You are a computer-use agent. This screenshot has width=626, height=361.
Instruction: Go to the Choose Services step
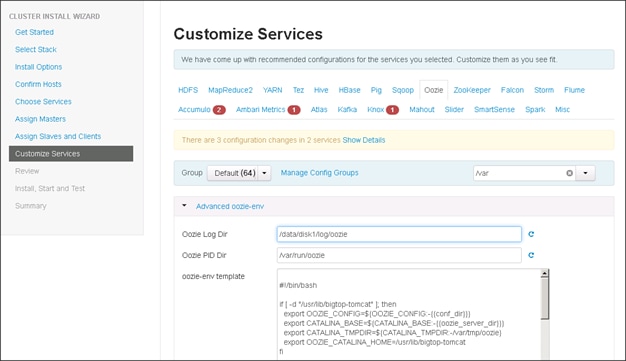pos(43,101)
